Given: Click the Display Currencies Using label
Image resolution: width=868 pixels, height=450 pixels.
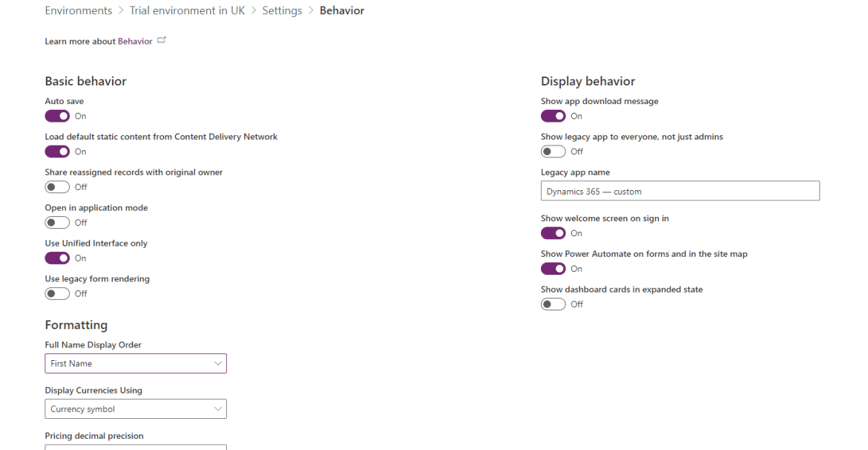Looking at the screenshot, I should (93, 390).
